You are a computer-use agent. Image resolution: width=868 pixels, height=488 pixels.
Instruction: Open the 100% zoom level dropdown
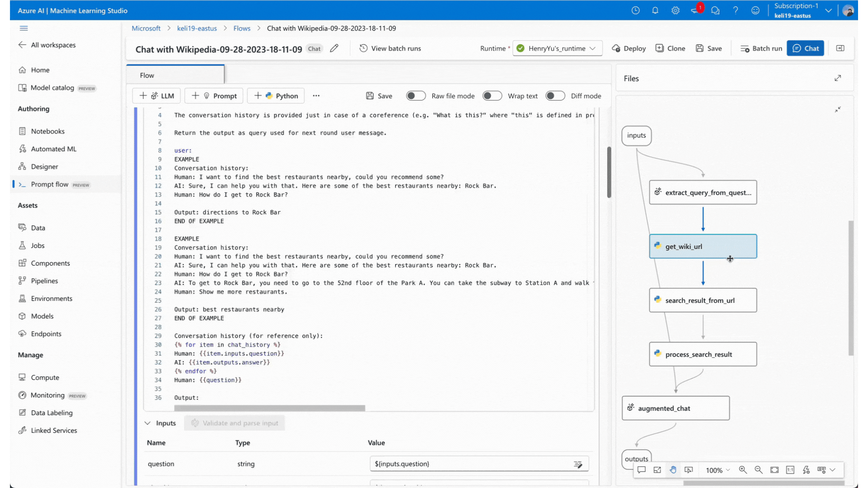pos(718,470)
